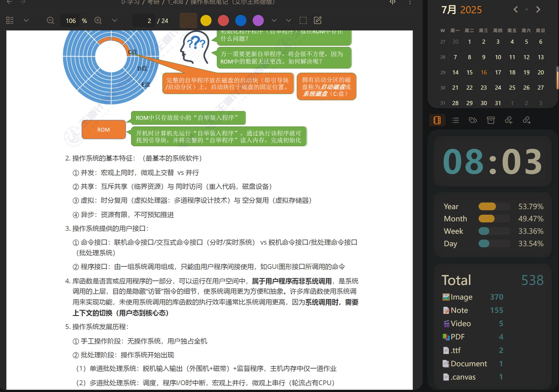
Task: Open week 29 in the calendar
Action: click(443, 72)
